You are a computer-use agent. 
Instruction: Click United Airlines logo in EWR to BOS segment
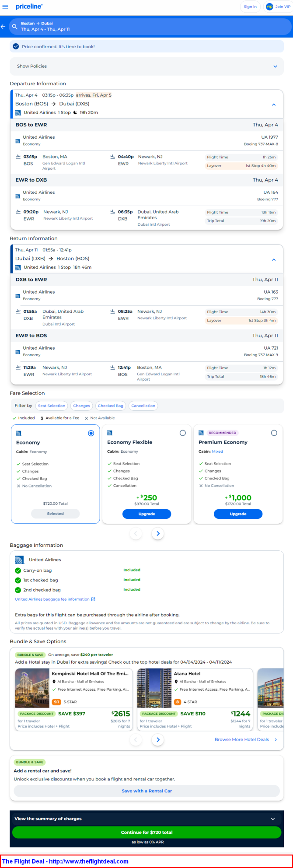(x=18, y=352)
